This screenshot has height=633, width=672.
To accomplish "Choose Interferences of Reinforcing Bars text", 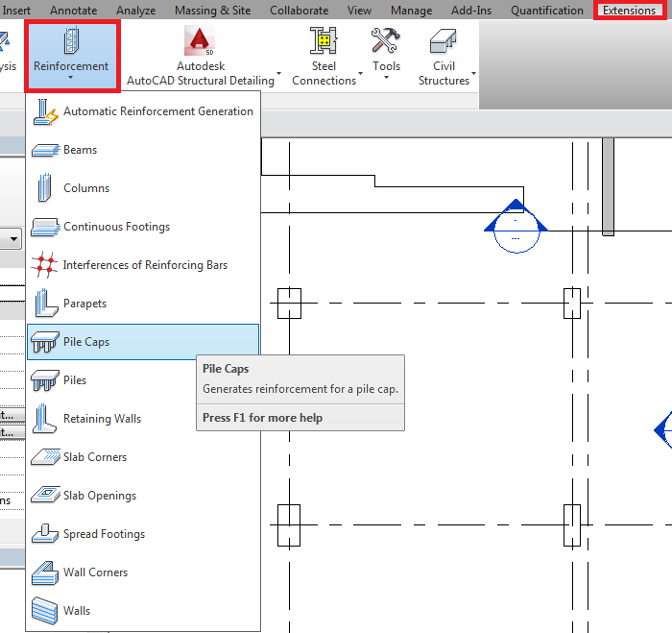I will point(145,265).
